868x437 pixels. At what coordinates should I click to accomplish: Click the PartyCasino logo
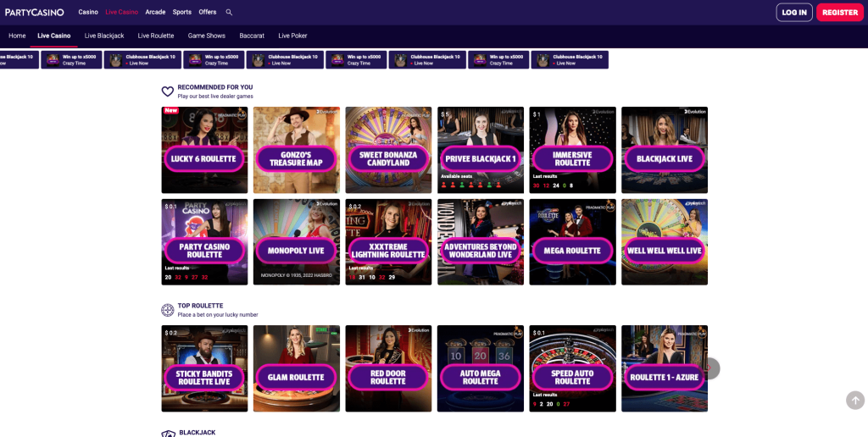click(34, 12)
